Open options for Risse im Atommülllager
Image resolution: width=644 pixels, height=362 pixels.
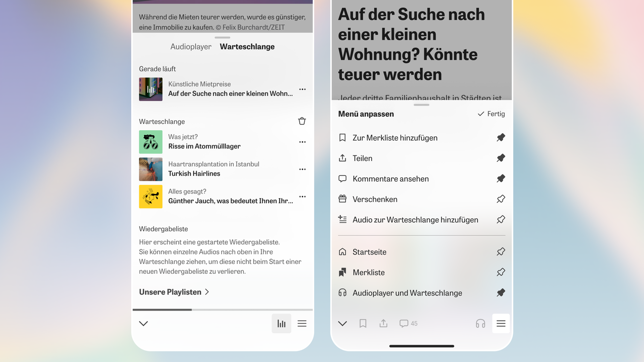pyautogui.click(x=302, y=142)
